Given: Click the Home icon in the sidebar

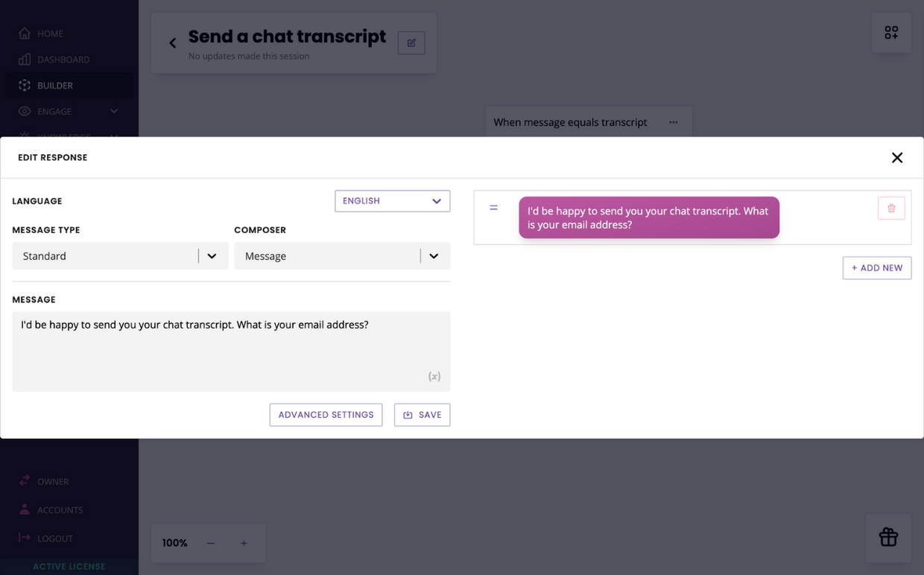Looking at the screenshot, I should coord(25,33).
